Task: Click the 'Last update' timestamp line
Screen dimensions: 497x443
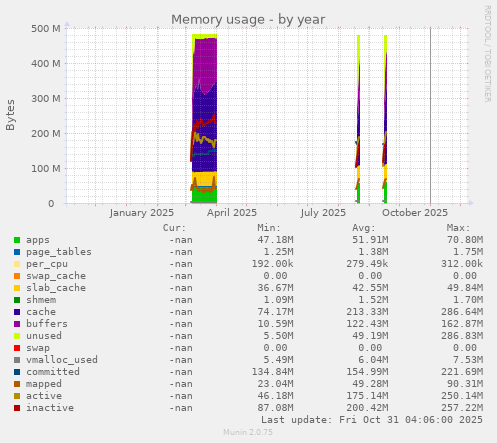Action: point(372,420)
